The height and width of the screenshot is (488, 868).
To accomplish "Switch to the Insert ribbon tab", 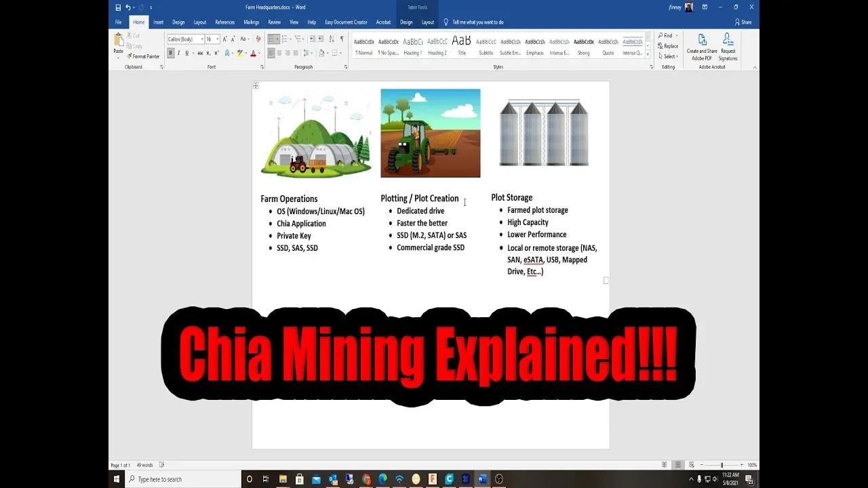I will pyautogui.click(x=158, y=22).
